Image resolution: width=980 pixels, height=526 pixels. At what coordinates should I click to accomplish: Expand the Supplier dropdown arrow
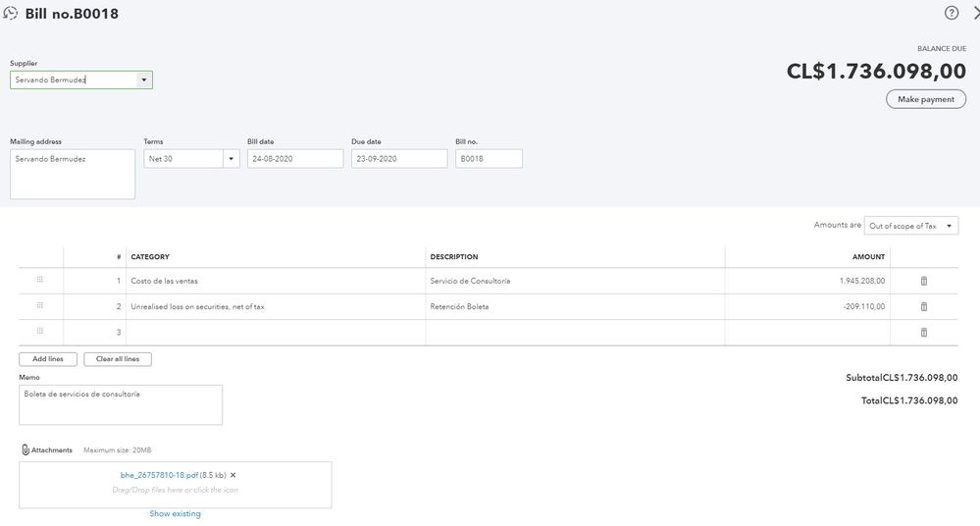(x=144, y=80)
